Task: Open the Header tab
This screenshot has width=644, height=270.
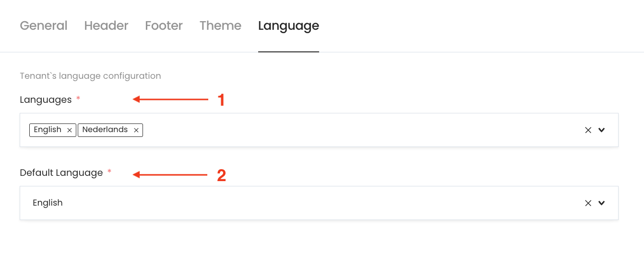Action: (x=106, y=25)
